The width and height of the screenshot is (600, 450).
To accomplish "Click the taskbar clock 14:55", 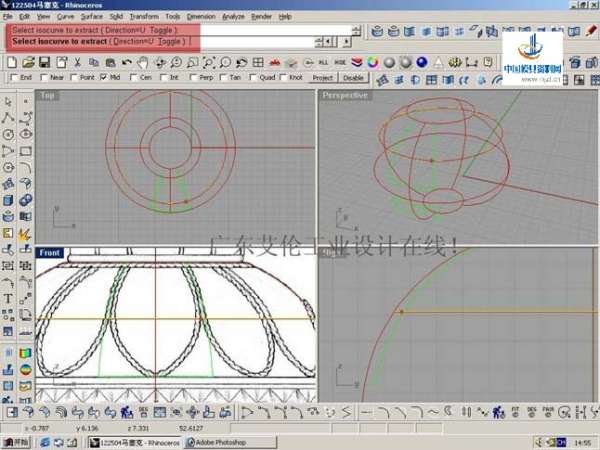I will (x=583, y=443).
